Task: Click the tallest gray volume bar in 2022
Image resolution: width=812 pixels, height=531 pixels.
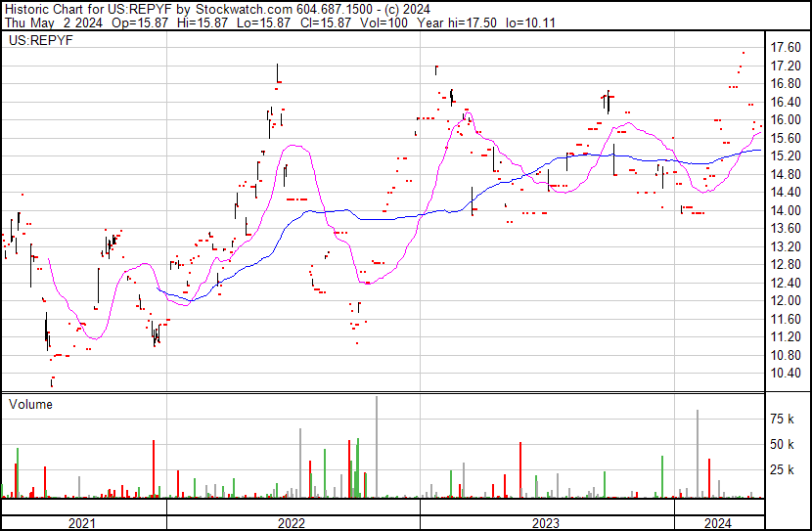Action: [377, 447]
